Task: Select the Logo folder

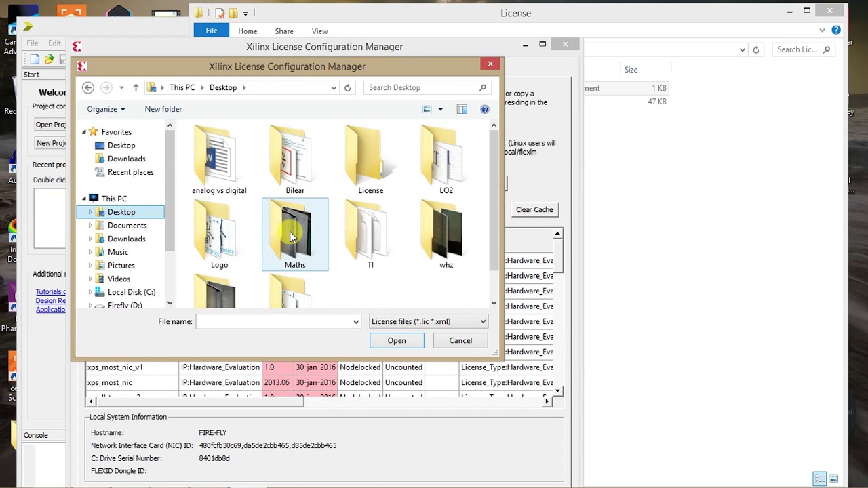Action: (219, 235)
